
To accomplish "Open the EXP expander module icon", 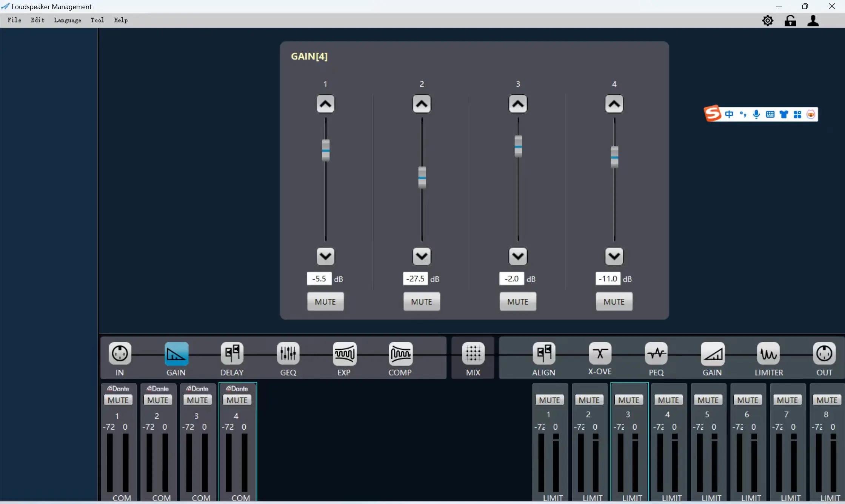I will [x=344, y=353].
